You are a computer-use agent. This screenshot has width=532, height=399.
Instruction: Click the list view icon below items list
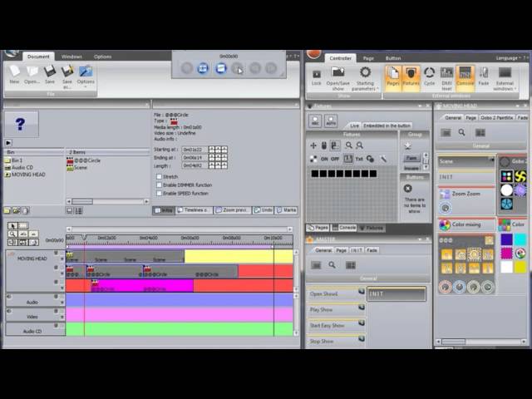coord(79,210)
